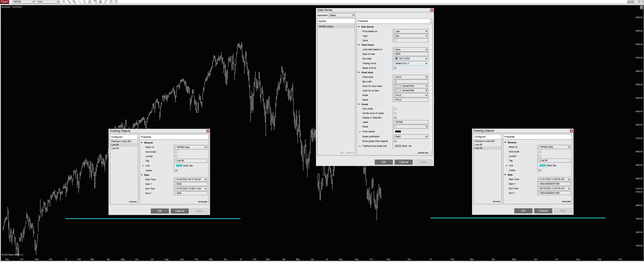Toggle Locked checkbox for Line 58
644x262 pixels.
(176, 156)
